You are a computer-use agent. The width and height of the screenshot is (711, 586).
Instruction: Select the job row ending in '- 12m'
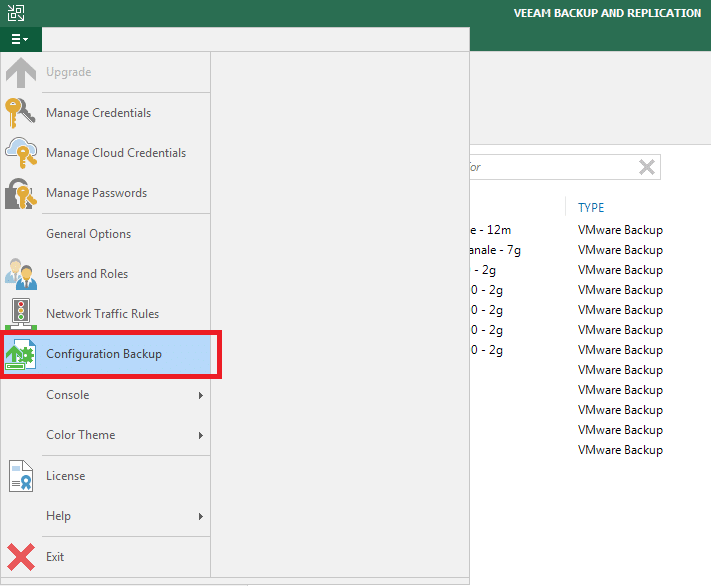click(x=491, y=230)
